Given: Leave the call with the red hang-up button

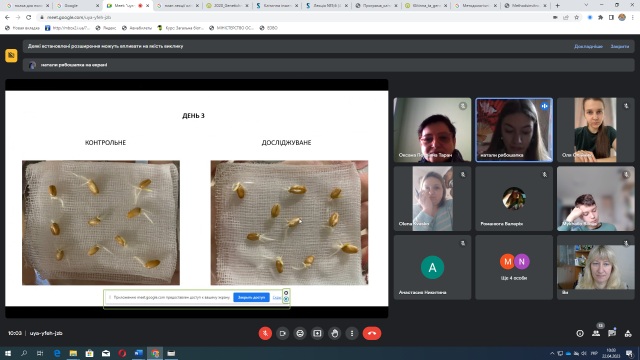Looking at the screenshot, I should (x=372, y=333).
